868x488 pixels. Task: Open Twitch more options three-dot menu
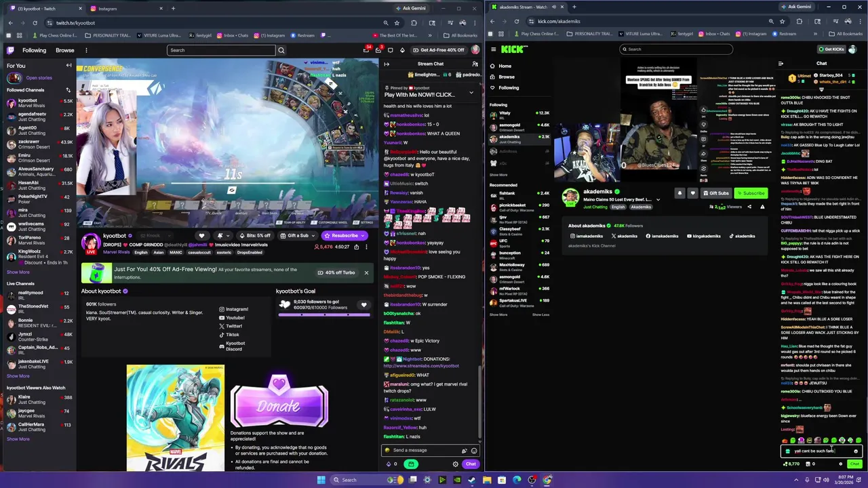coord(86,50)
